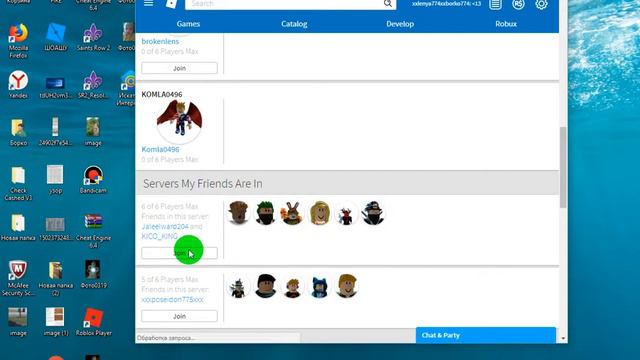The image size is (640, 360).
Task: Open the Jaleelward204 friend link
Action: pyautogui.click(x=165, y=227)
